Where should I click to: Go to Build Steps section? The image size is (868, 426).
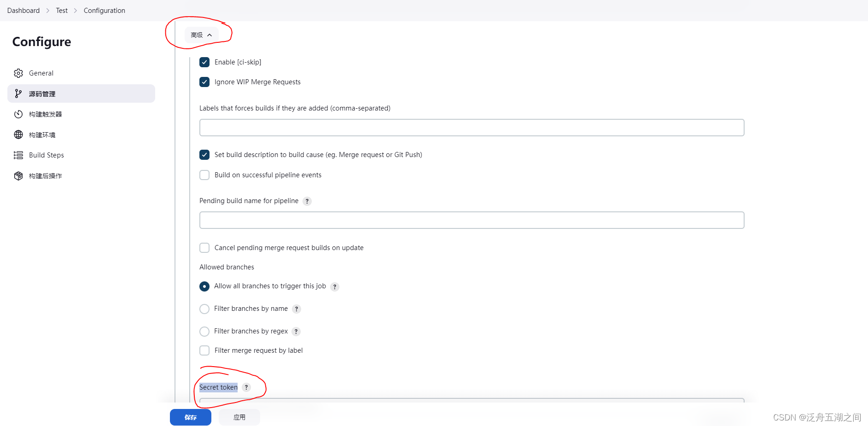(x=47, y=155)
